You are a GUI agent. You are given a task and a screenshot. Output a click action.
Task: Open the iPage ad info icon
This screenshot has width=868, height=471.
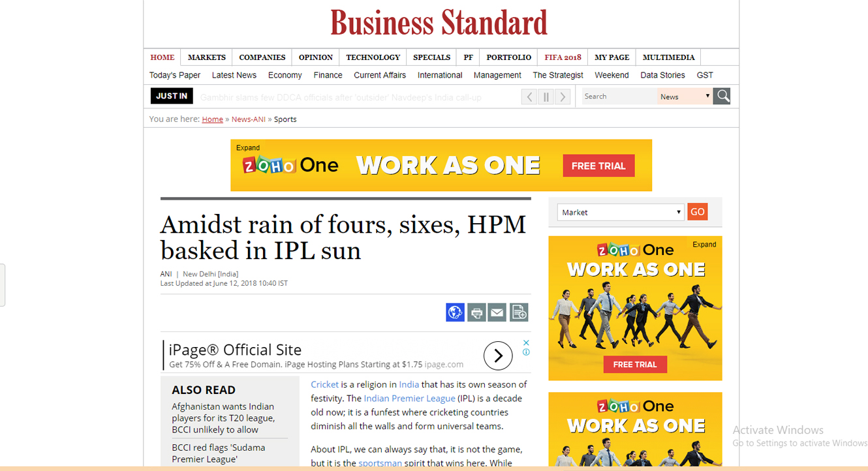click(526, 352)
